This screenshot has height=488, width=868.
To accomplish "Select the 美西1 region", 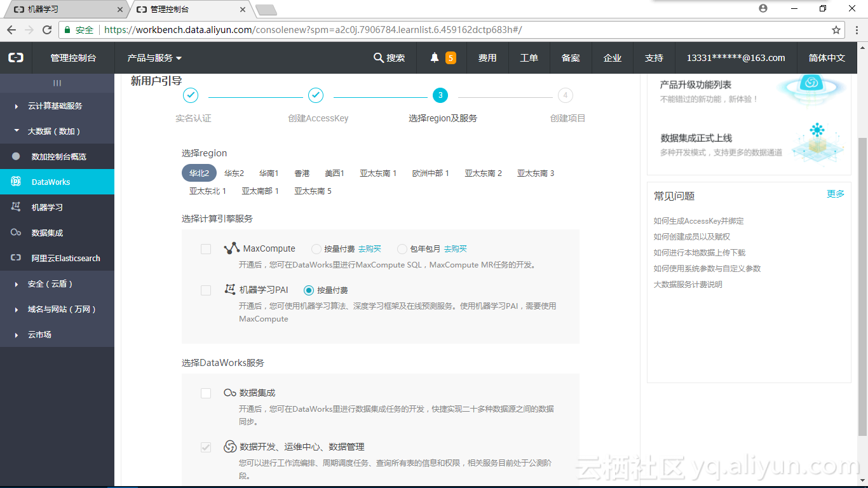I will 334,173.
